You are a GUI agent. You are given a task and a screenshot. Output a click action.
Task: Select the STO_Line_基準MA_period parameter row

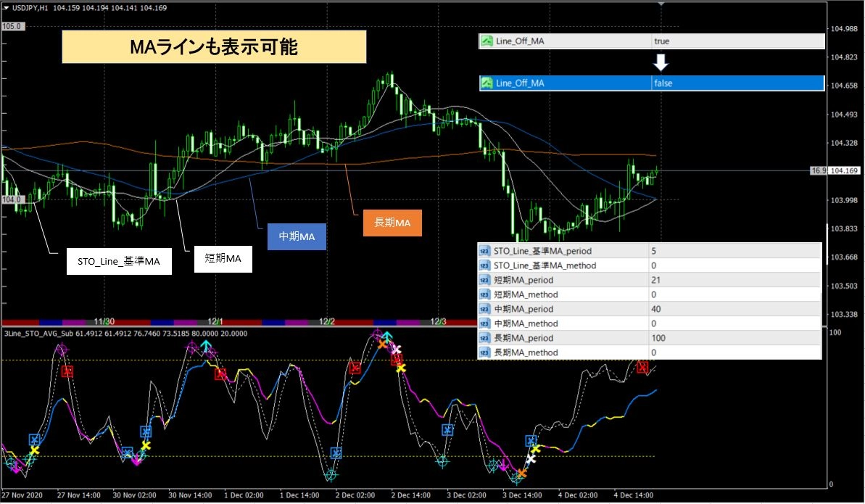pyautogui.click(x=650, y=251)
